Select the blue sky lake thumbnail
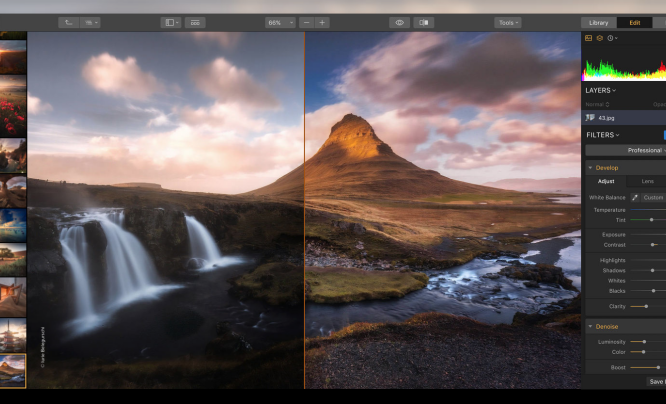 pyautogui.click(x=13, y=225)
